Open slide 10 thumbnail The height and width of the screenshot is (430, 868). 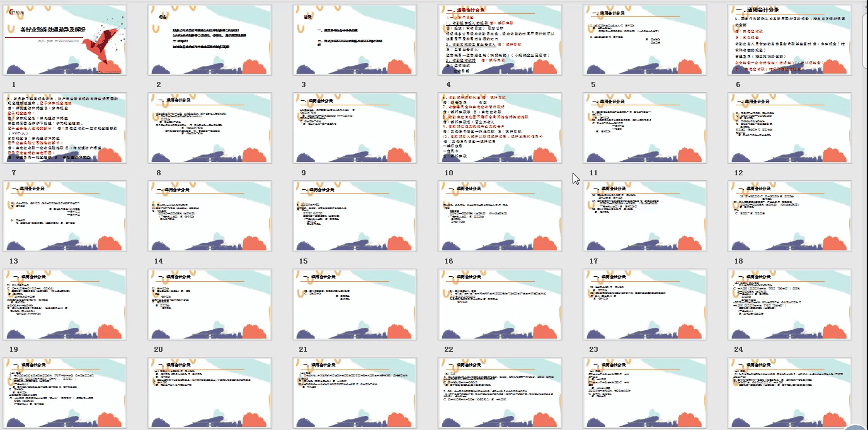point(500,128)
